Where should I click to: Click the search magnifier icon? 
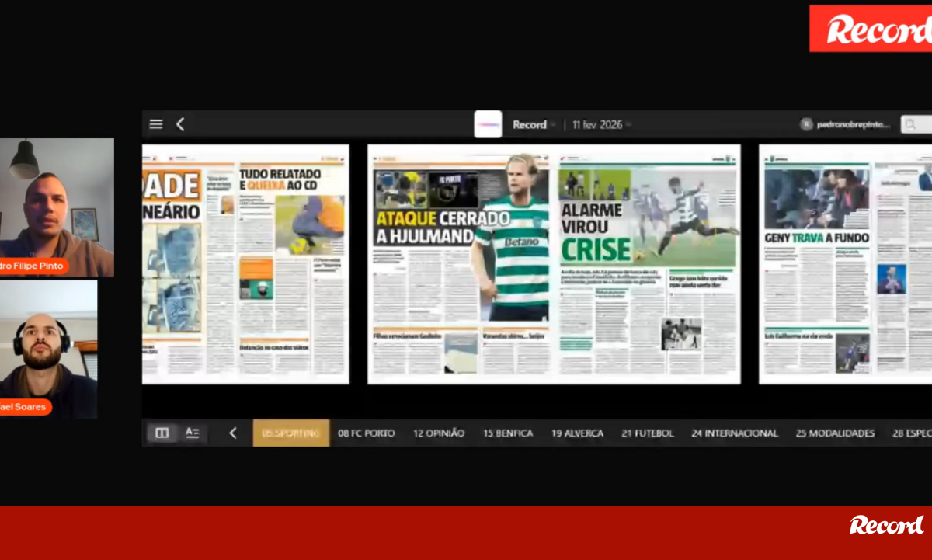pos(911,124)
